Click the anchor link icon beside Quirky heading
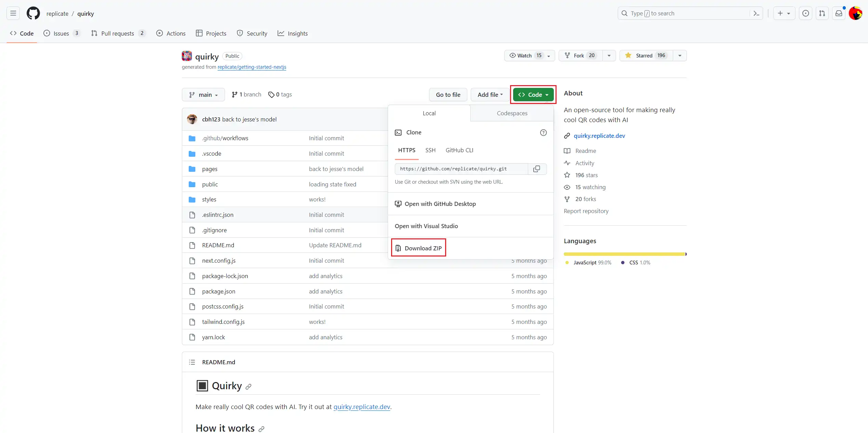The image size is (868, 433). 249,387
